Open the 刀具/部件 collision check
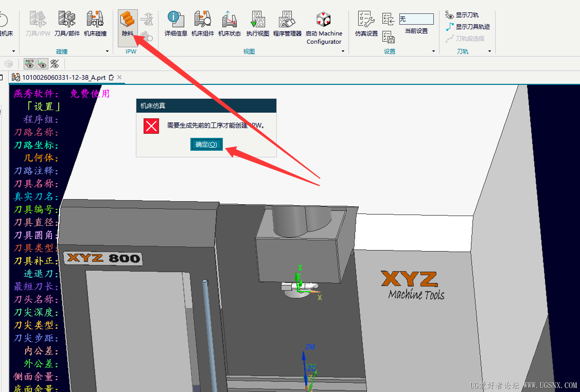 (67, 24)
